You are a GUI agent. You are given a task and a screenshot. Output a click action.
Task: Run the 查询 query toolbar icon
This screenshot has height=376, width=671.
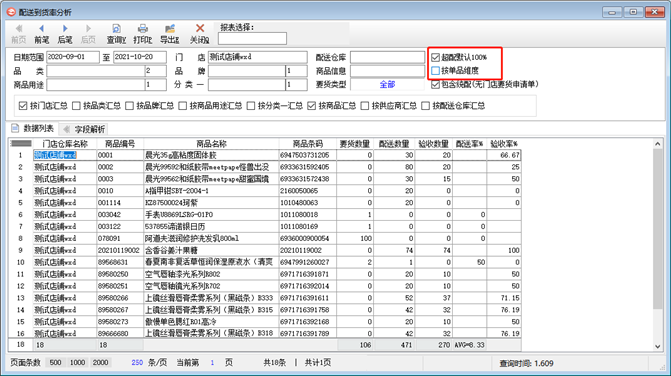pyautogui.click(x=116, y=29)
